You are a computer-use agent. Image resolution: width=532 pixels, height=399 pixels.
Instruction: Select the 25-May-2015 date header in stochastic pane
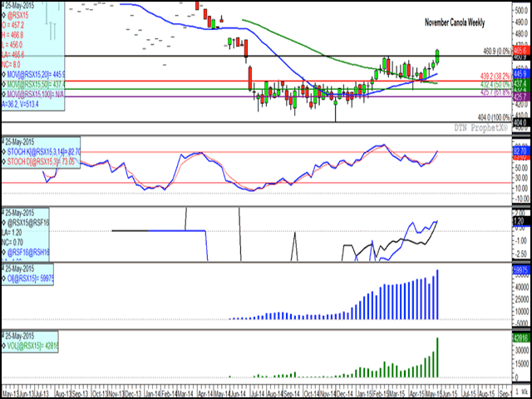click(x=18, y=142)
